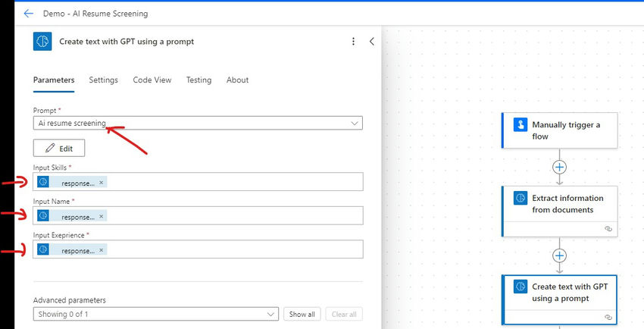The height and width of the screenshot is (329, 644).
Task: Click the panel title Create text with GPT
Action: (127, 42)
